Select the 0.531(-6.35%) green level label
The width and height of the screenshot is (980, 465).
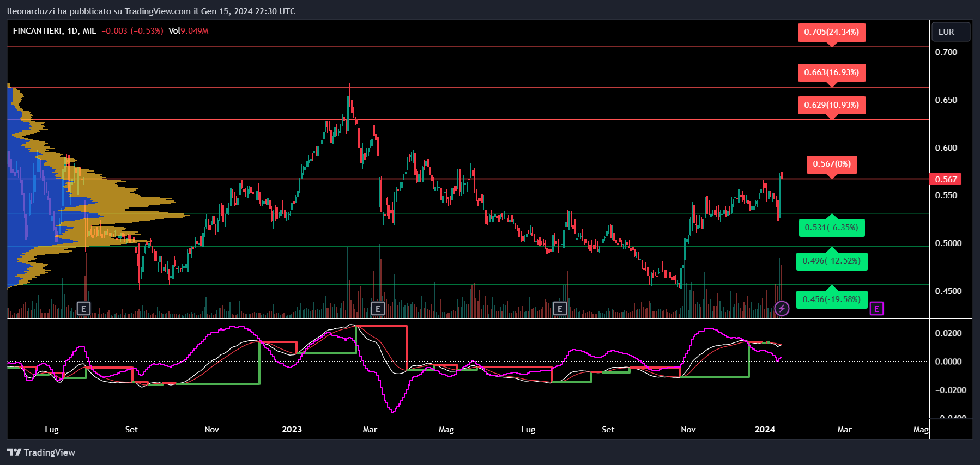tap(832, 228)
